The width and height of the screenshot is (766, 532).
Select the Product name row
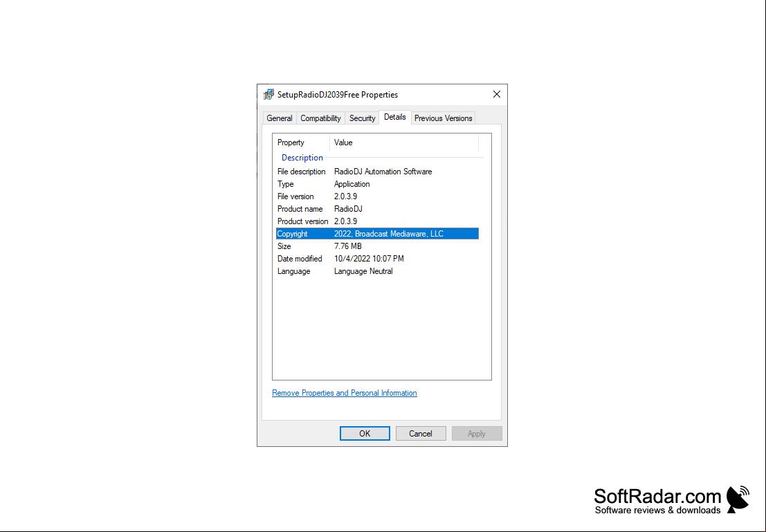point(377,209)
